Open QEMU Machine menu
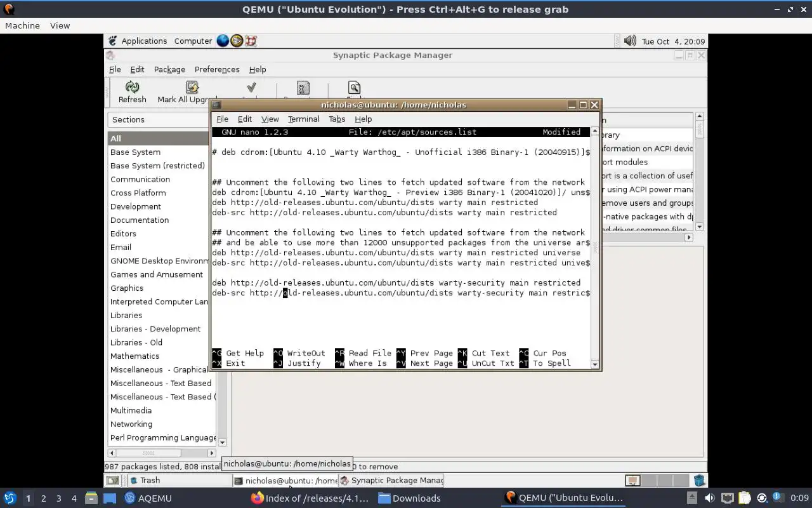This screenshot has width=812, height=508. point(22,25)
